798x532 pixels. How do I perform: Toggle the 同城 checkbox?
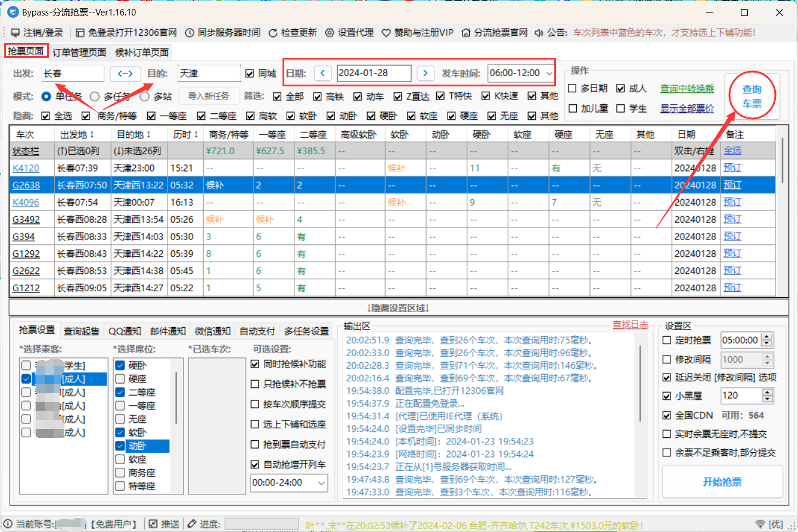(250, 73)
